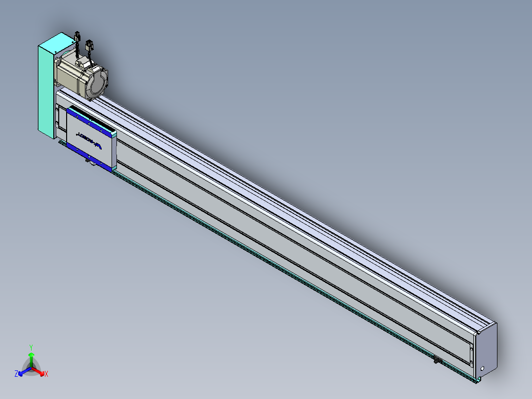This screenshot has width=532, height=399.
Task: Click the logo on the slider carriage
Action: point(89,139)
